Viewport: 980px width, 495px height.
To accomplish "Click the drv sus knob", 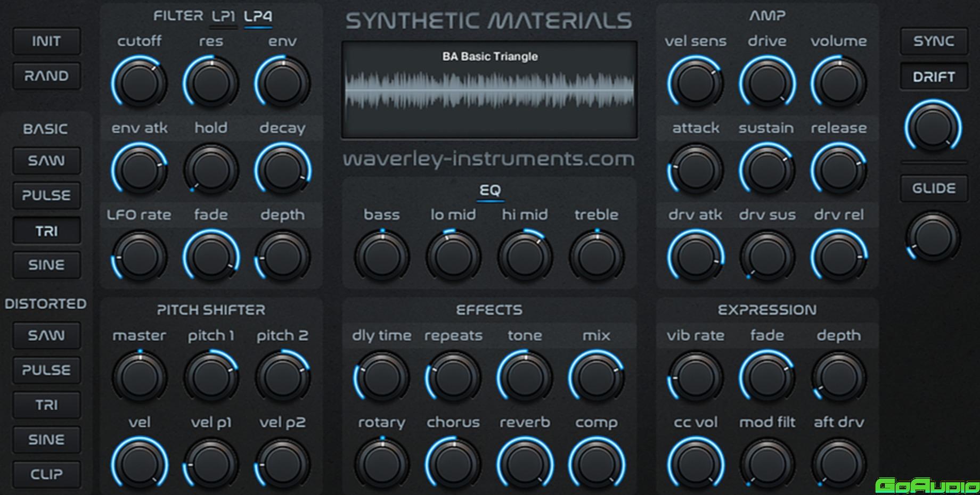I will [767, 257].
